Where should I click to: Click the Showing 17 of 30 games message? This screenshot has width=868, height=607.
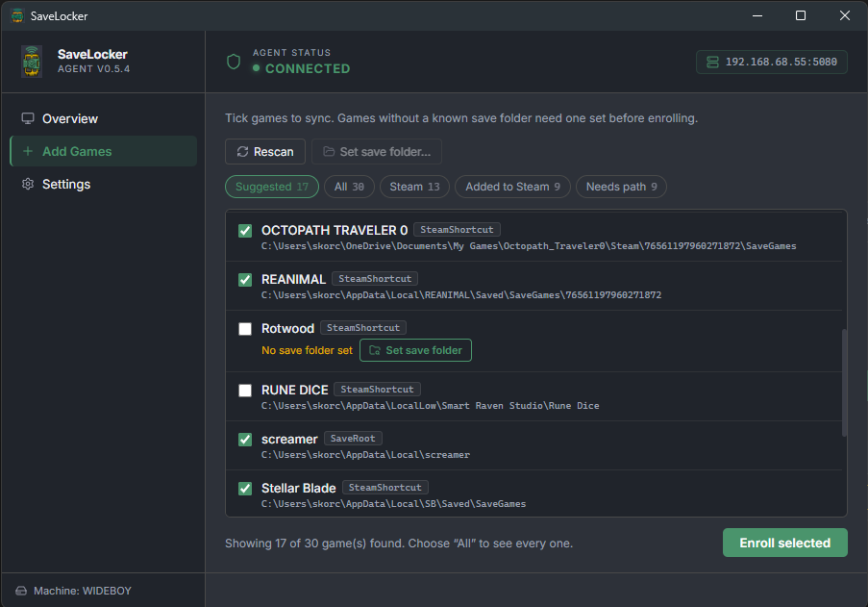click(399, 544)
